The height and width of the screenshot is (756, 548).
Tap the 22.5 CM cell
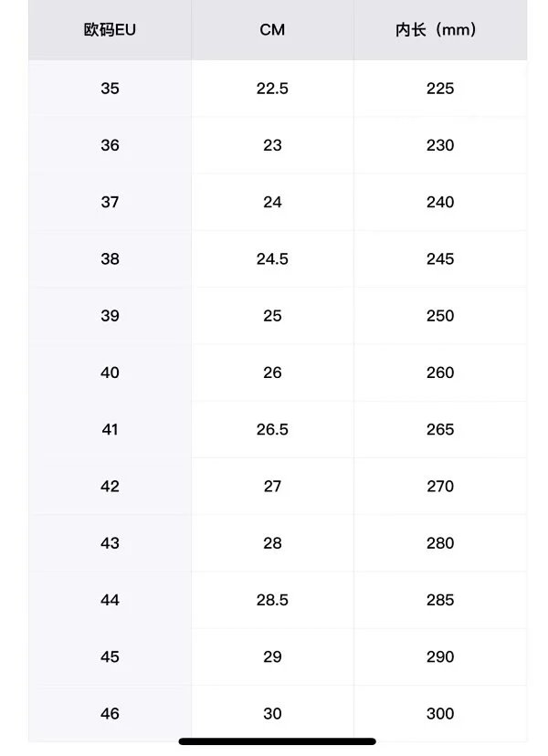pyautogui.click(x=272, y=89)
